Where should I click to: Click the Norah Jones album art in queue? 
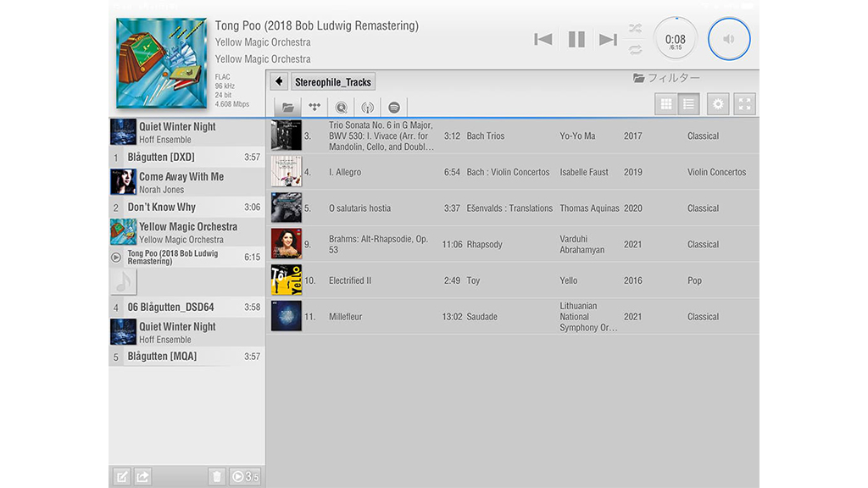123,182
